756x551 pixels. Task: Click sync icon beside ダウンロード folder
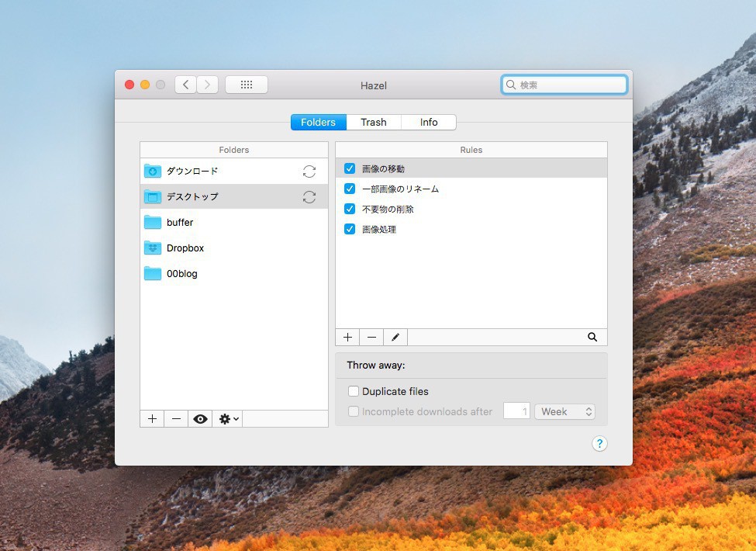click(x=309, y=172)
